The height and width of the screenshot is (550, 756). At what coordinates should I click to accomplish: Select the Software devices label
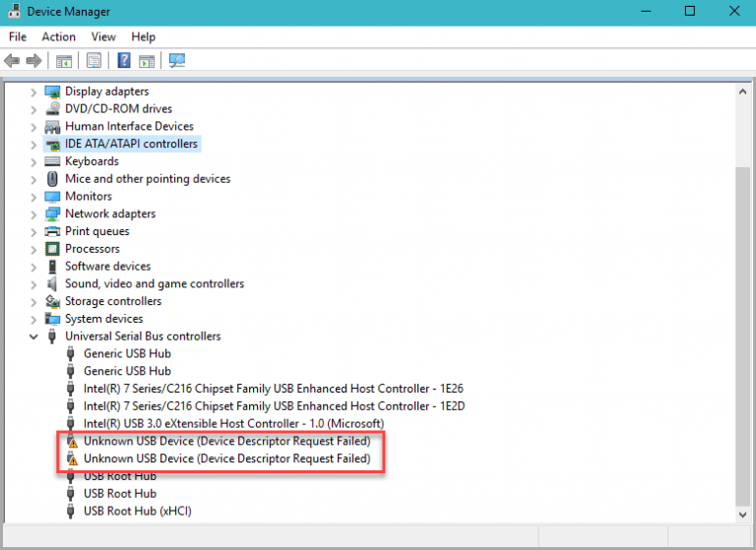pyautogui.click(x=107, y=267)
